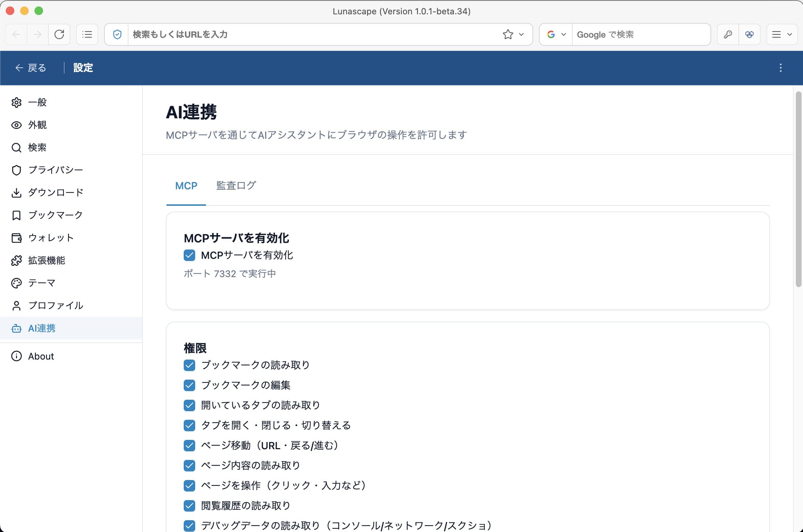Image resolution: width=803 pixels, height=532 pixels.
Task: Expand the bookmark star dropdown arrow
Action: coord(521,34)
